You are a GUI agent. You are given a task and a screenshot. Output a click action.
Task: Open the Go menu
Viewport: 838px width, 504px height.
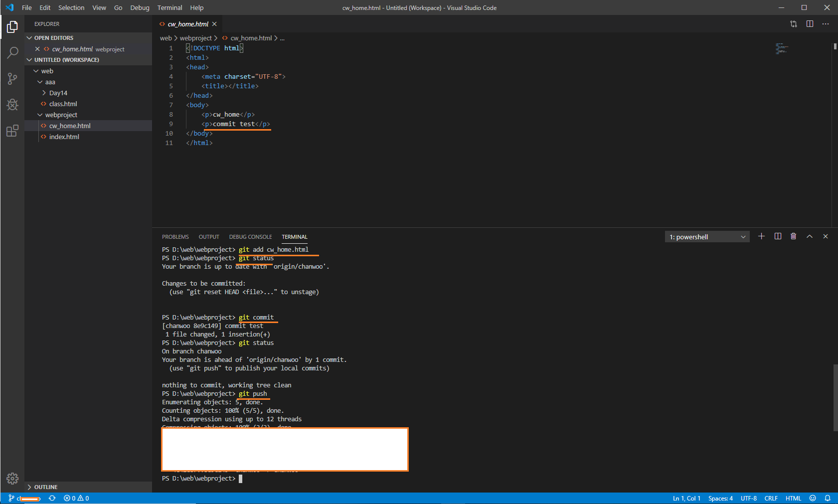118,7
